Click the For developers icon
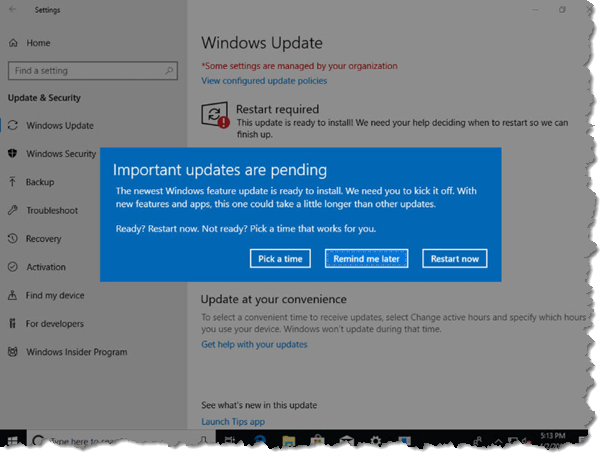608x461 pixels. point(12,323)
